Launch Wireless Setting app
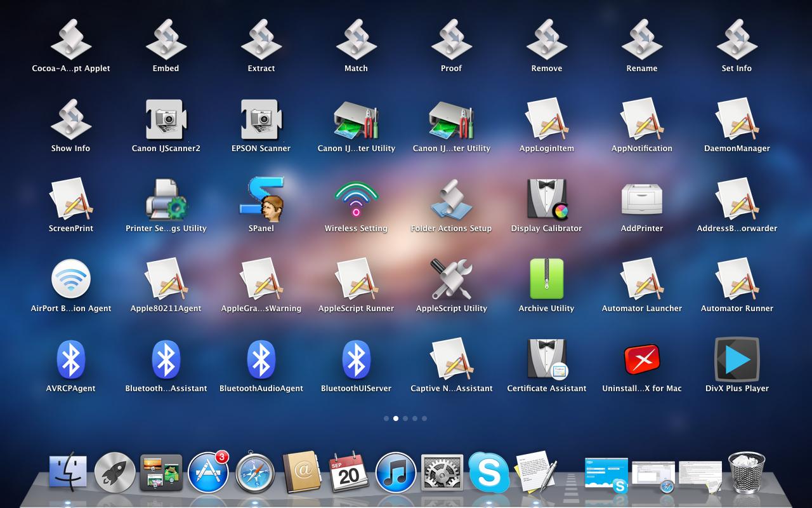Viewport: 812px width, 508px height. [x=357, y=199]
